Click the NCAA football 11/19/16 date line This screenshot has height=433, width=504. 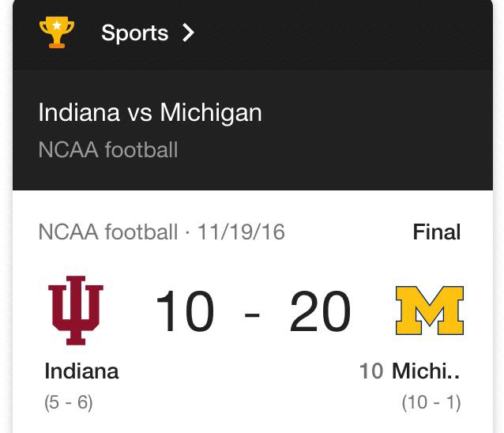click(162, 232)
